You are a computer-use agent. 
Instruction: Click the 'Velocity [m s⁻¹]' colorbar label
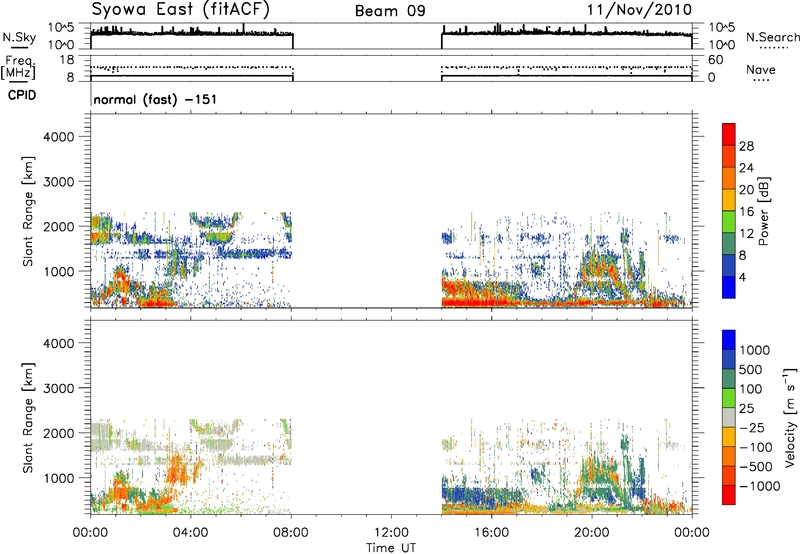[x=790, y=417]
